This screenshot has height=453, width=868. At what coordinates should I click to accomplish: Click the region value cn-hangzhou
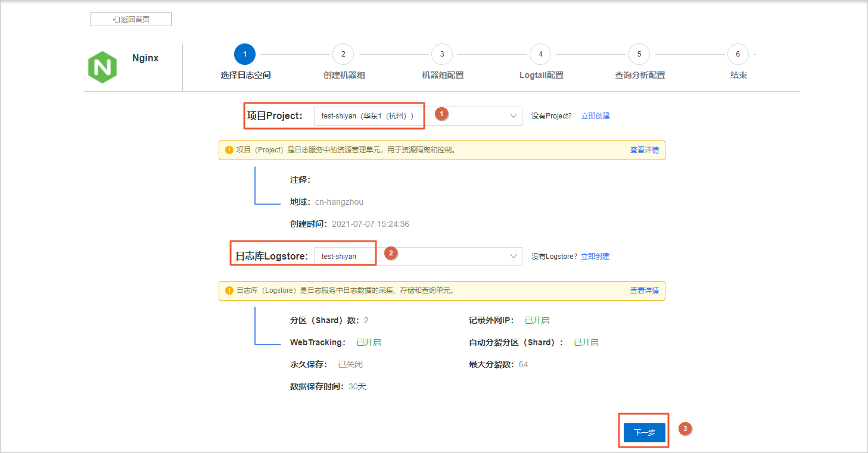point(339,202)
